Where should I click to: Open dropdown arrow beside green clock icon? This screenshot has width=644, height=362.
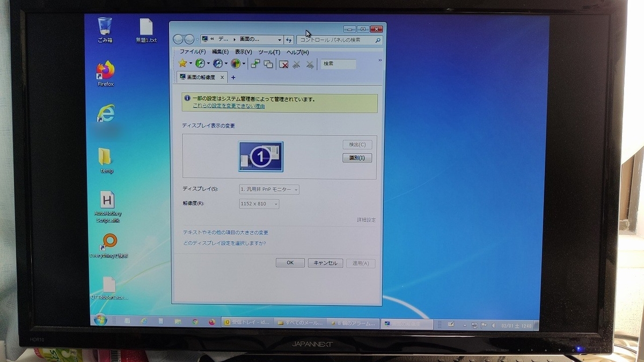[x=208, y=64]
